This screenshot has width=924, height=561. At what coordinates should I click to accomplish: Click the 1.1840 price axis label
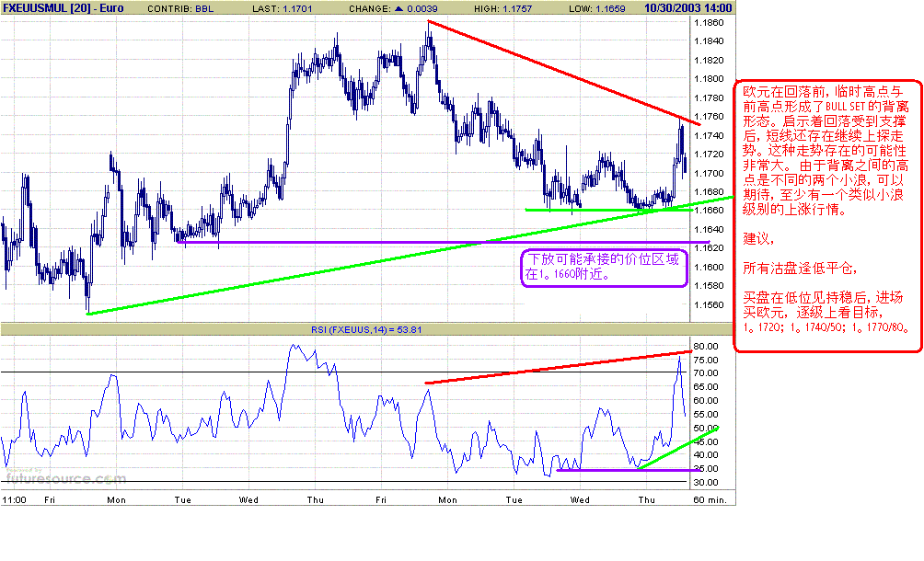(x=709, y=41)
